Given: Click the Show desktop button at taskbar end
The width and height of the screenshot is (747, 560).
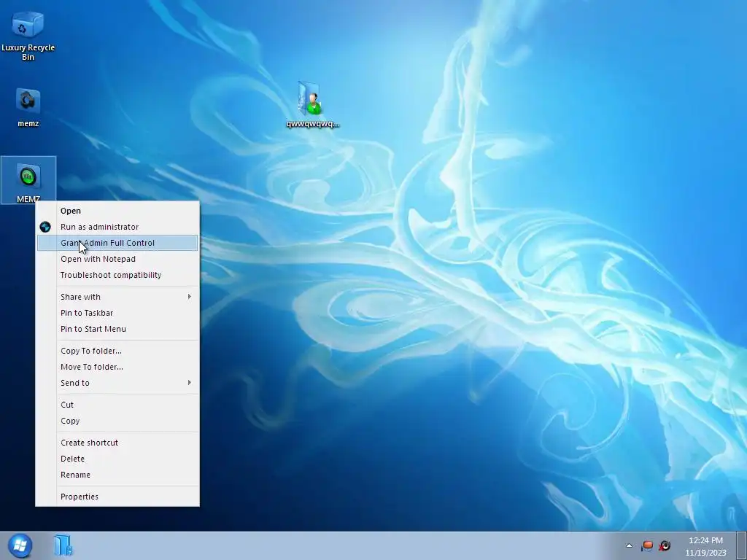Looking at the screenshot, I should 741,545.
